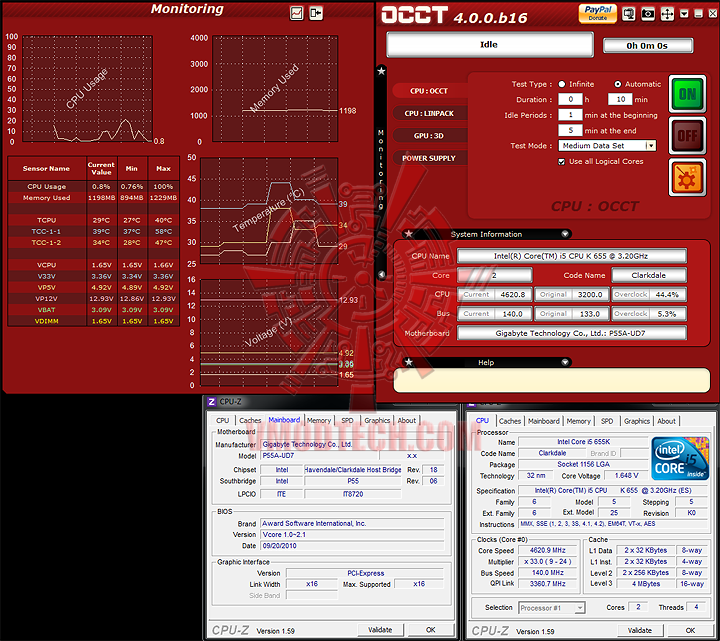Click the Duration hours input field
This screenshot has height=641, width=720.
(570, 99)
